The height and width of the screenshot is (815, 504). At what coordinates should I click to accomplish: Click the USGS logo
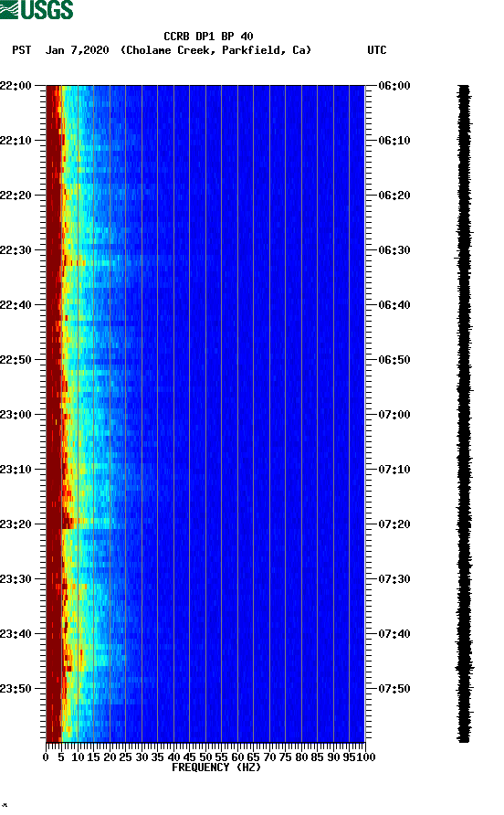pyautogui.click(x=37, y=9)
